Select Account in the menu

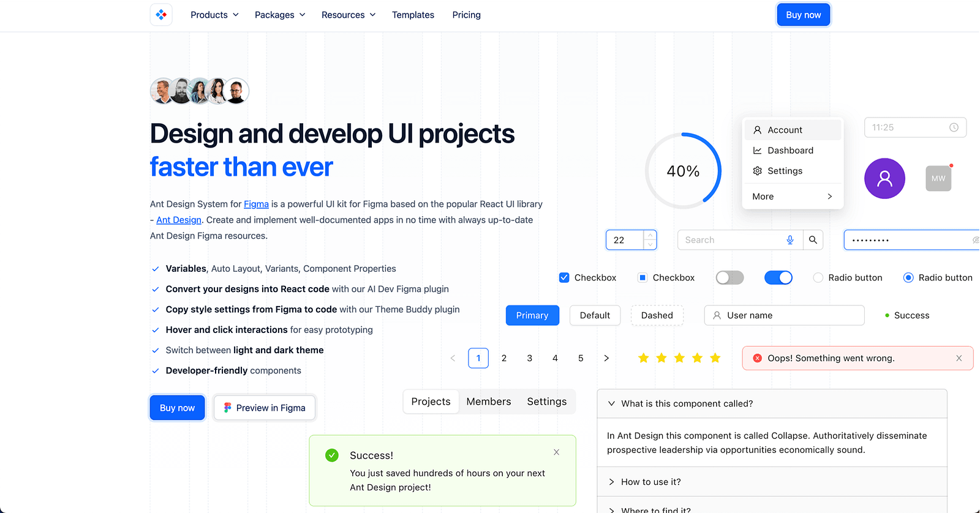pos(793,130)
